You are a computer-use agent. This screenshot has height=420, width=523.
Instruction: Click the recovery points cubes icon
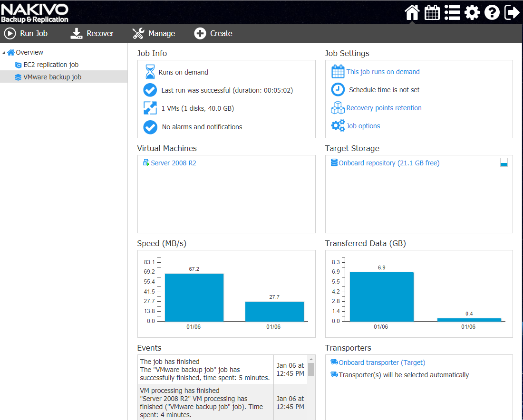pyautogui.click(x=338, y=107)
